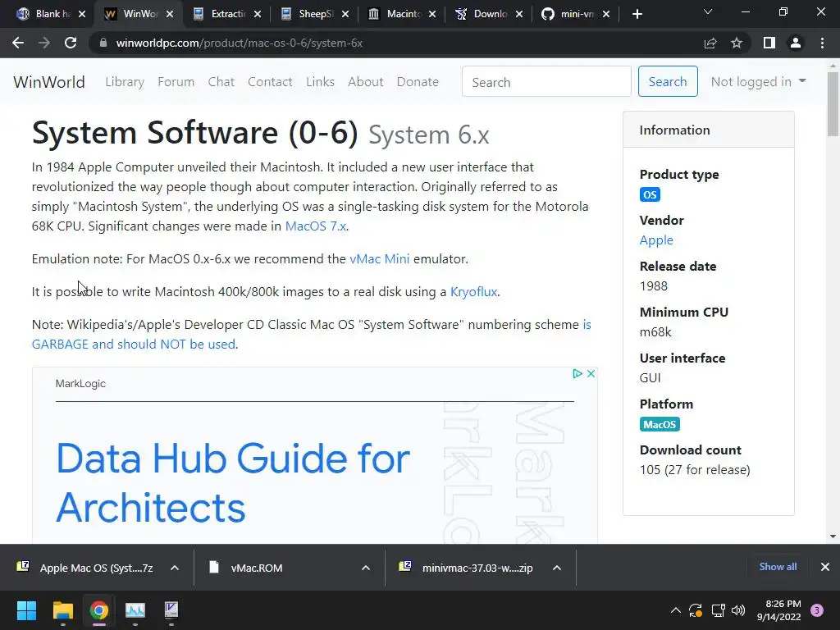This screenshot has height=630, width=840.
Task: Click the Search button
Action: [668, 81]
